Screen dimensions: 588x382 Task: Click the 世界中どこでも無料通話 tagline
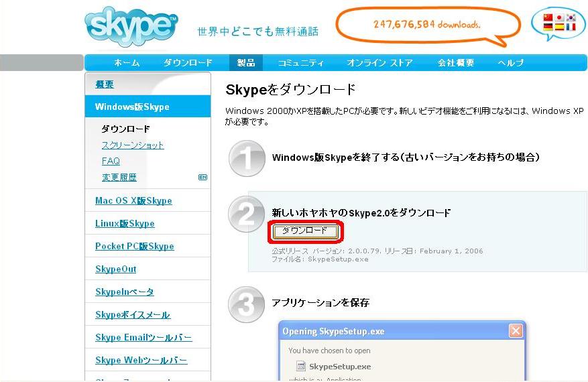(258, 31)
